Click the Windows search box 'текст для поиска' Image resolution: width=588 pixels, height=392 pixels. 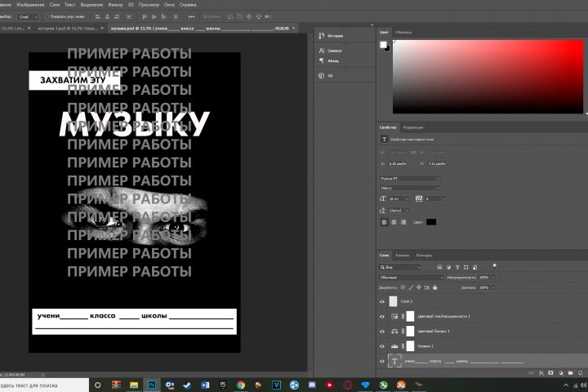pos(44,385)
